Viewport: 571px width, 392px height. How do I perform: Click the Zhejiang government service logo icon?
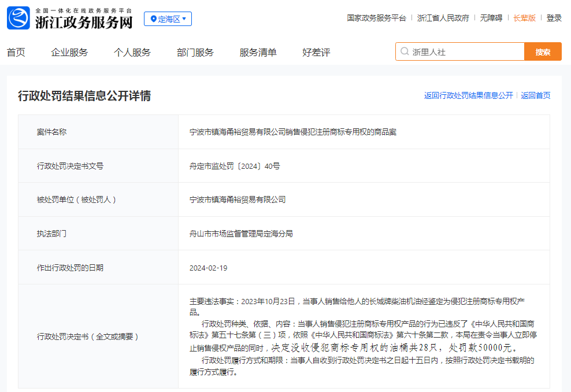coord(18,18)
